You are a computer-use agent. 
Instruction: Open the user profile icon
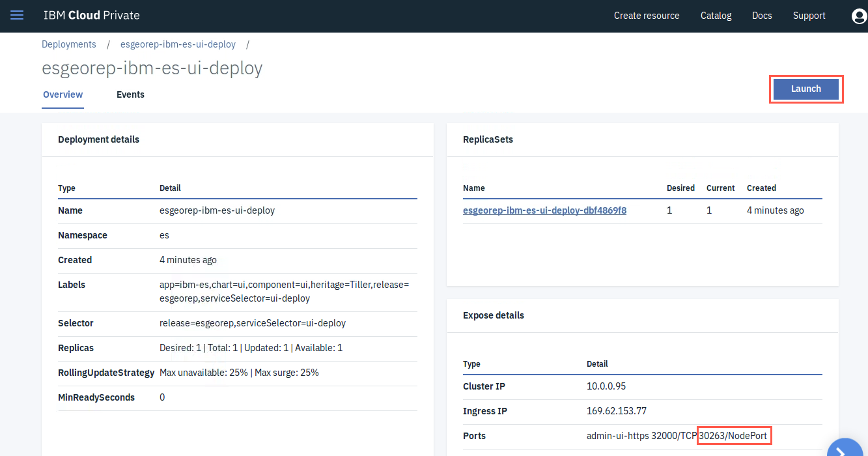tap(860, 16)
